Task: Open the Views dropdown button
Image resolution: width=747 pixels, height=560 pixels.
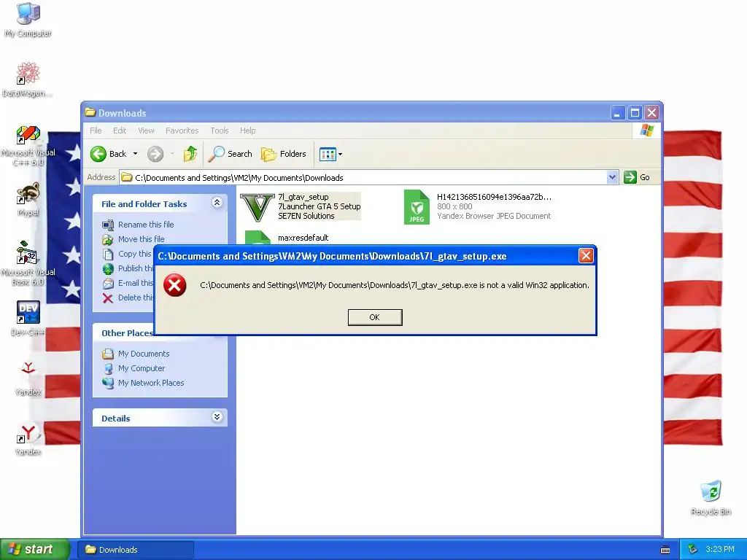Action: (x=330, y=154)
